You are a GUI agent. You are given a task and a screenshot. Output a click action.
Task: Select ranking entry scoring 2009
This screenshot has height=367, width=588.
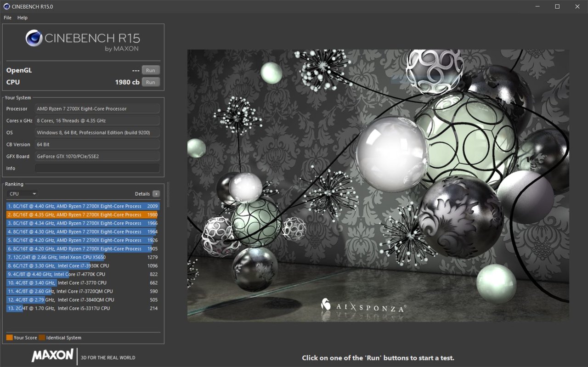pos(83,206)
